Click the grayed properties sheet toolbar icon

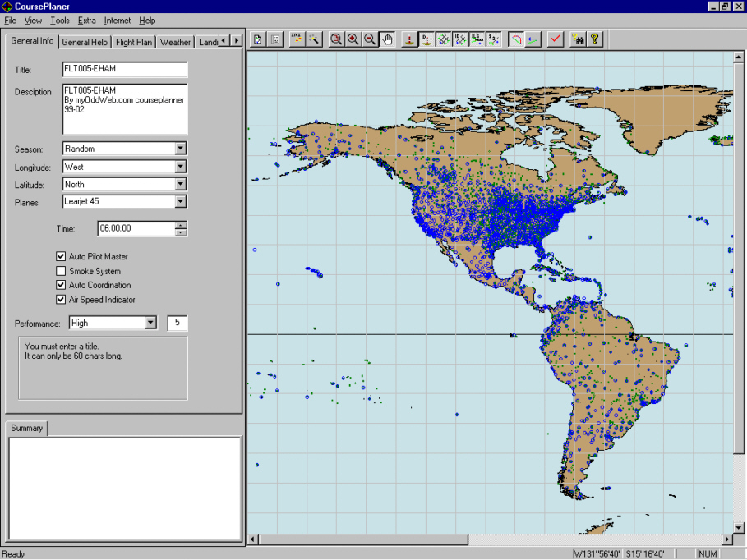coord(274,39)
